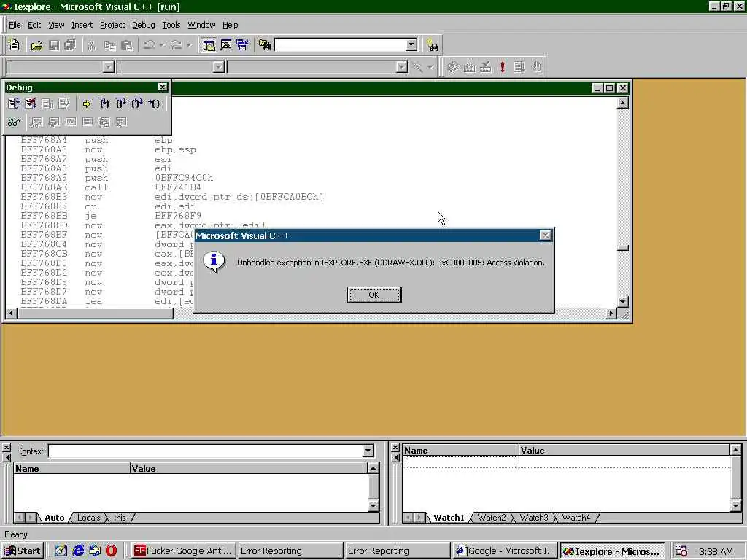Click Break Execution in Debug toolbar
Screen dimensions: 747x560
click(47, 104)
